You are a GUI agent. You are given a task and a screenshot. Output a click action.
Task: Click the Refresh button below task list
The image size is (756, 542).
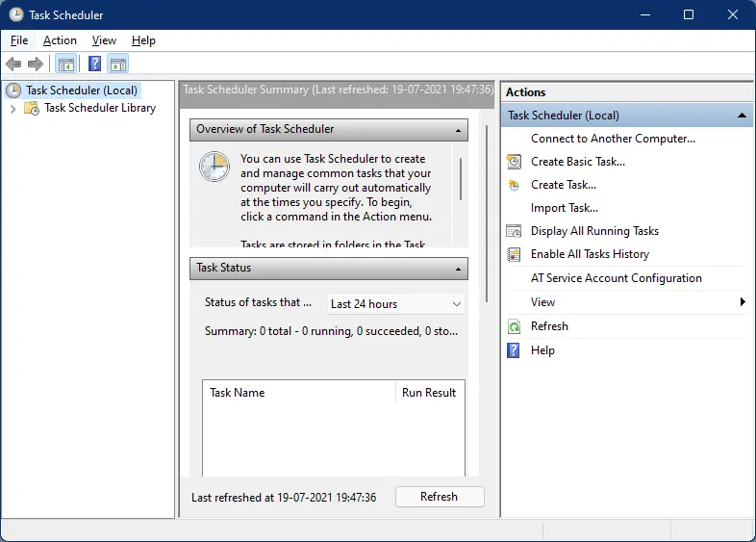pos(440,497)
